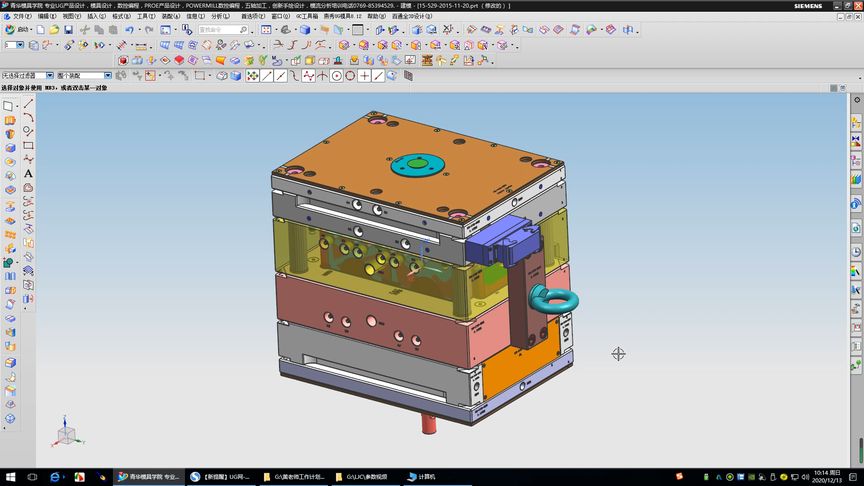Image resolution: width=864 pixels, height=486 pixels.
Task: Select the Line tool in left toolbar
Action: pyautogui.click(x=28, y=103)
